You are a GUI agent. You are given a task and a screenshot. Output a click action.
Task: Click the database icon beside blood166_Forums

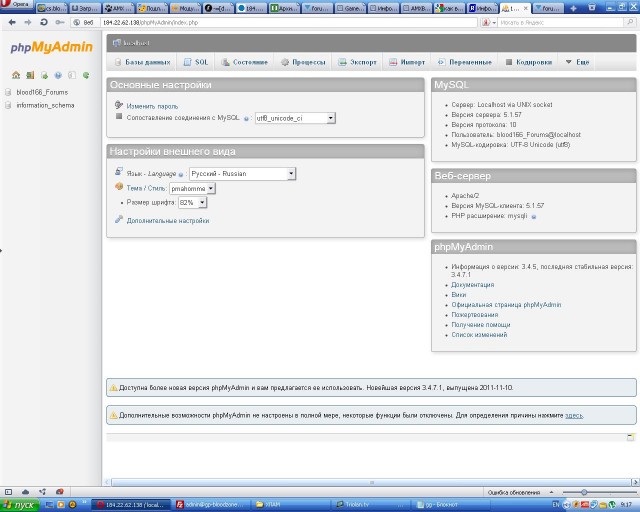coord(8,92)
